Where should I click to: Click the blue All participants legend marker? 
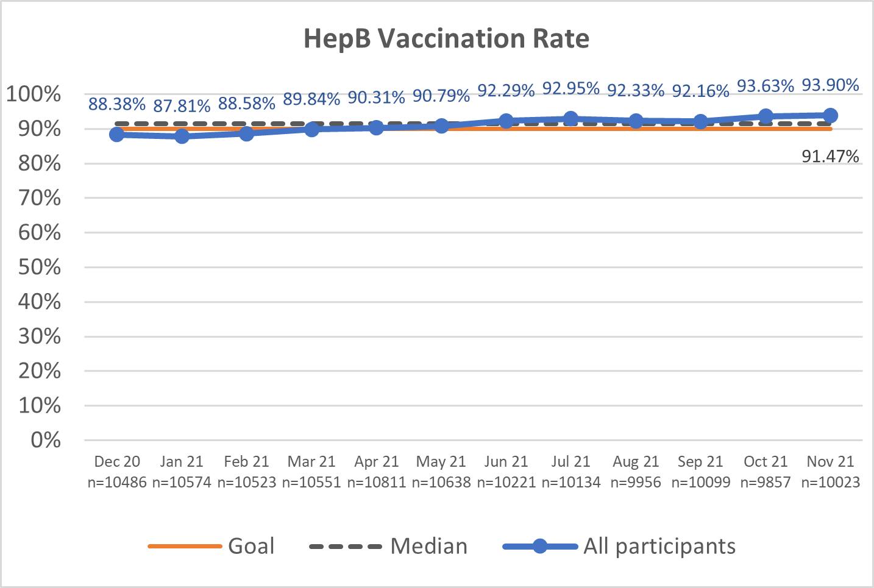point(540,547)
